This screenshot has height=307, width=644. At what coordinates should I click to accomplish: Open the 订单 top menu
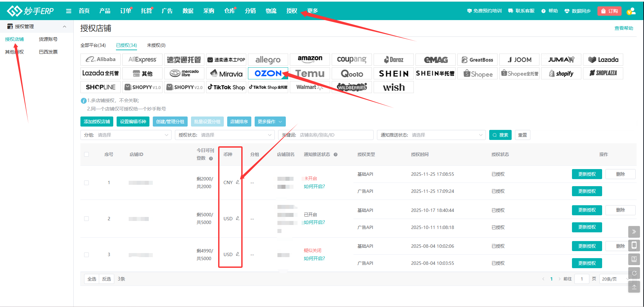pos(126,11)
